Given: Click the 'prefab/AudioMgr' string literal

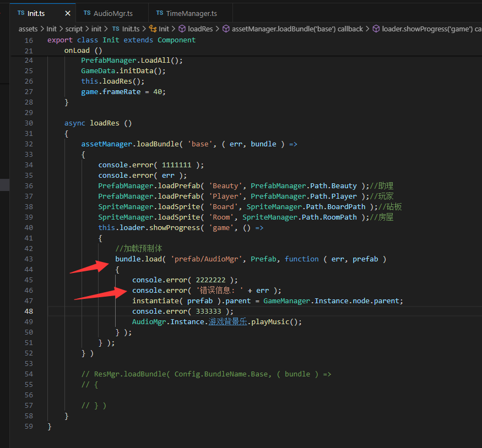Looking at the screenshot, I should point(206,259).
